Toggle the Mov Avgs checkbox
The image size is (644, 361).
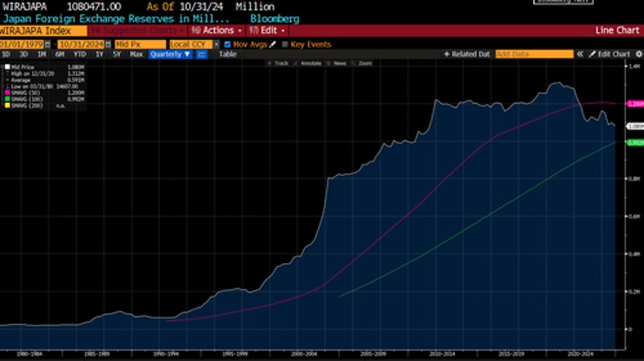(x=228, y=45)
